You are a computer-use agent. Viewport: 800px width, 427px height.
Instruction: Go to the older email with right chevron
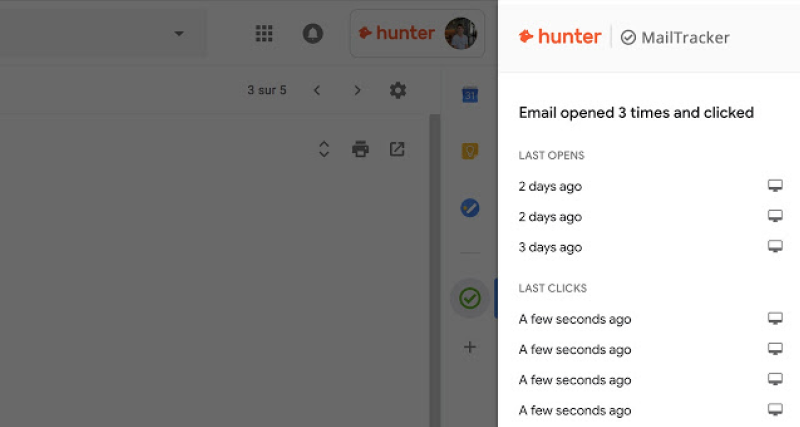pos(357,90)
